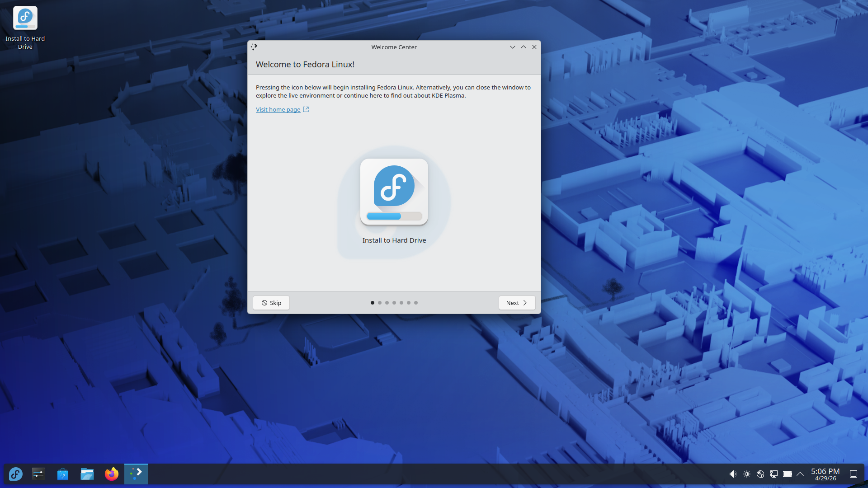Select the last page indicator dot
The height and width of the screenshot is (488, 868).
coord(416,303)
